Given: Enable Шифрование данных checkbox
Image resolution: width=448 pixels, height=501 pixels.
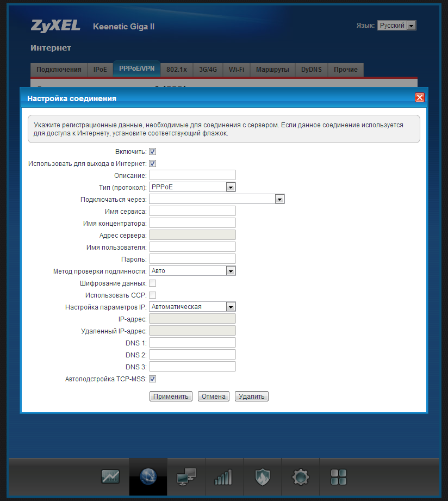Looking at the screenshot, I should [153, 283].
